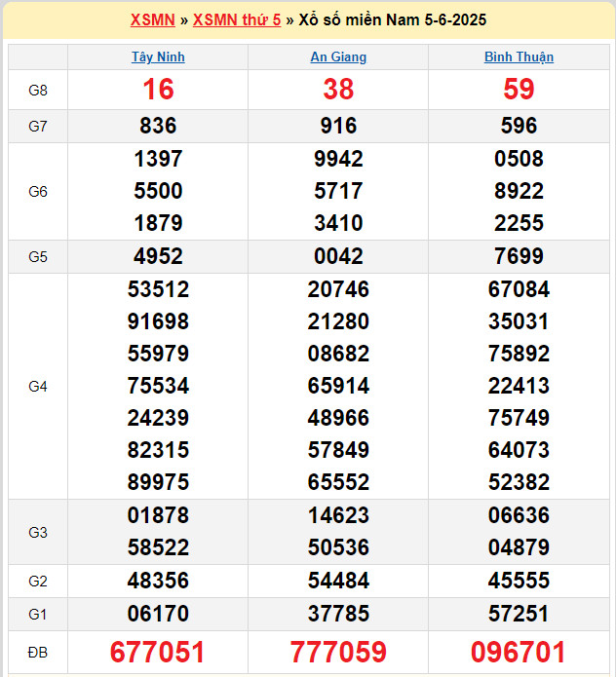Click G4 number 20746

338,289
